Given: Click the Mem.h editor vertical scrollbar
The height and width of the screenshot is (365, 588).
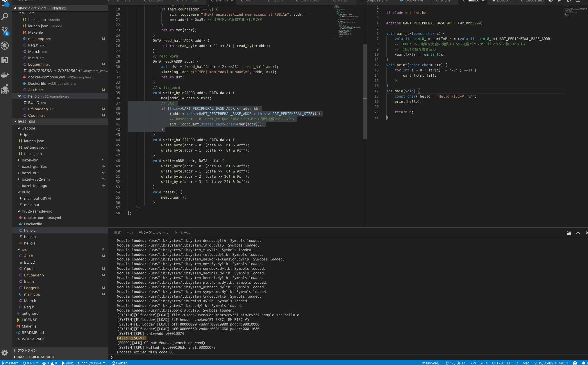Looking at the screenshot, I should (x=365, y=92).
